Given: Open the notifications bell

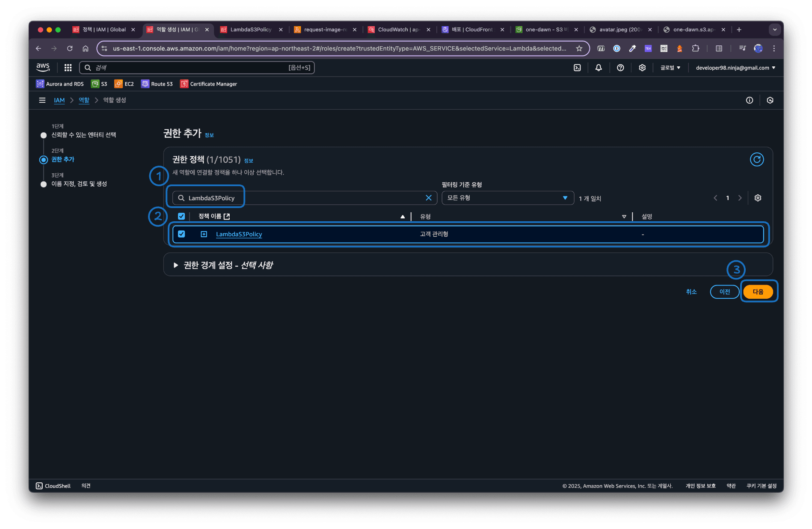Looking at the screenshot, I should (x=599, y=68).
